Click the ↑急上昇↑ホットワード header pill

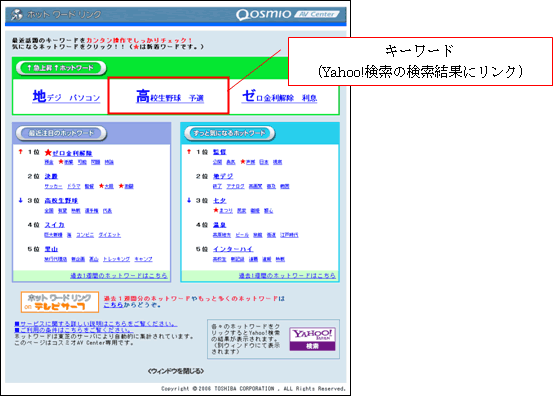click(x=61, y=68)
